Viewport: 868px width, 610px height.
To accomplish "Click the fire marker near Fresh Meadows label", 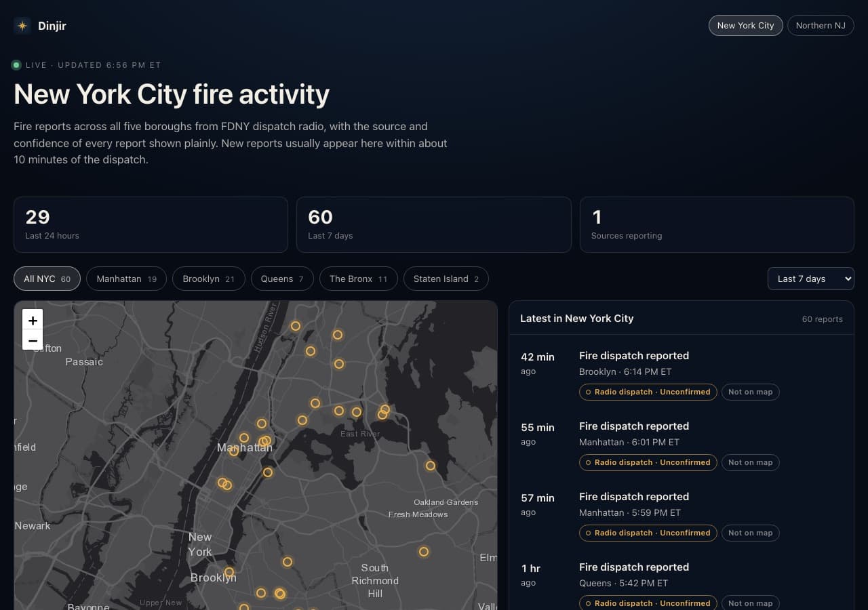I will click(x=430, y=466).
